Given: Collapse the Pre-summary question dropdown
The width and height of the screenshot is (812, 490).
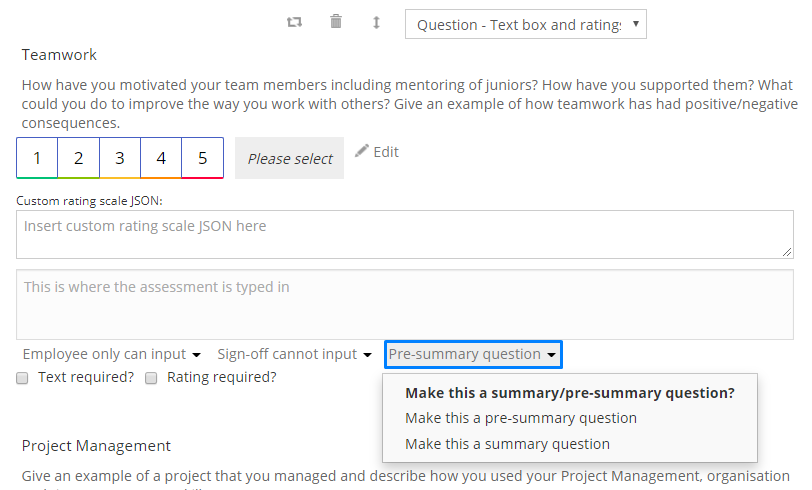Looking at the screenshot, I should (x=473, y=354).
